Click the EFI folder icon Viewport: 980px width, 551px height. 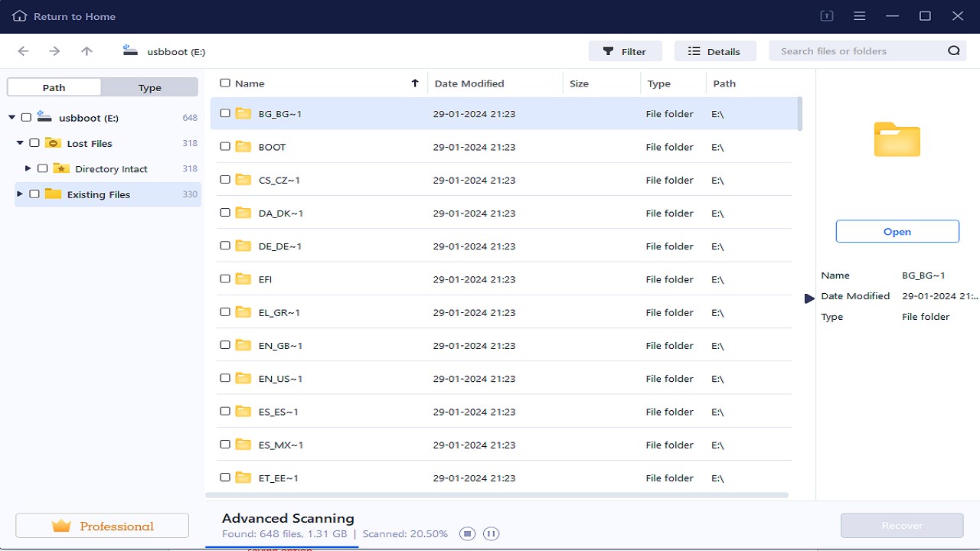point(243,279)
